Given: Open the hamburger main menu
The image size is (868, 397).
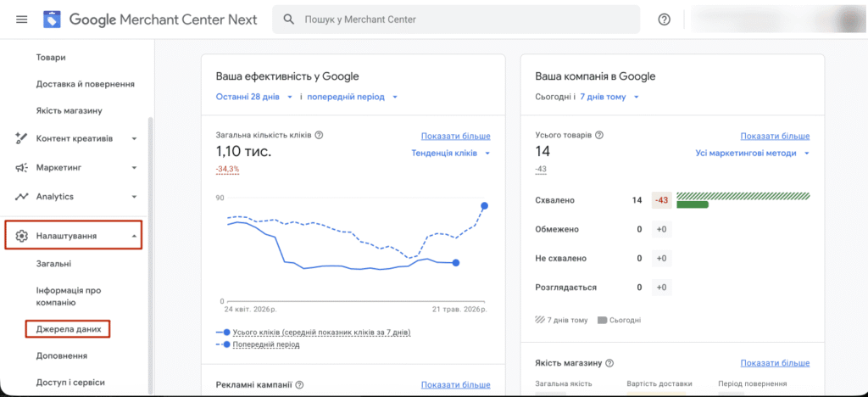Looking at the screenshot, I should (x=21, y=20).
